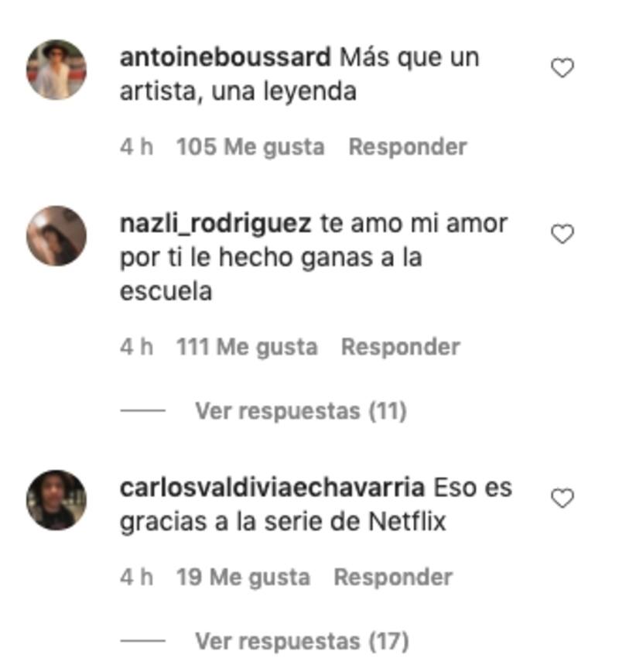Open nazli_rodriguez's profile avatar
This screenshot has height=672, width=619.
tap(56, 235)
